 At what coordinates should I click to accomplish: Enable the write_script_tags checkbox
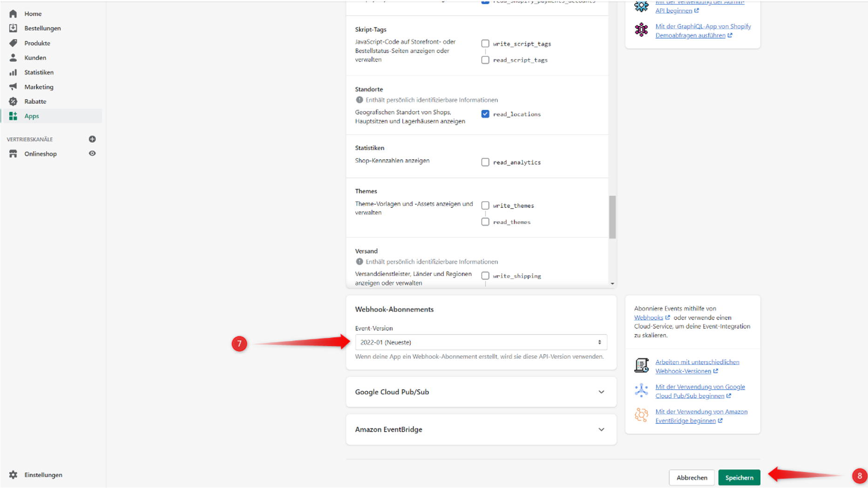(485, 44)
